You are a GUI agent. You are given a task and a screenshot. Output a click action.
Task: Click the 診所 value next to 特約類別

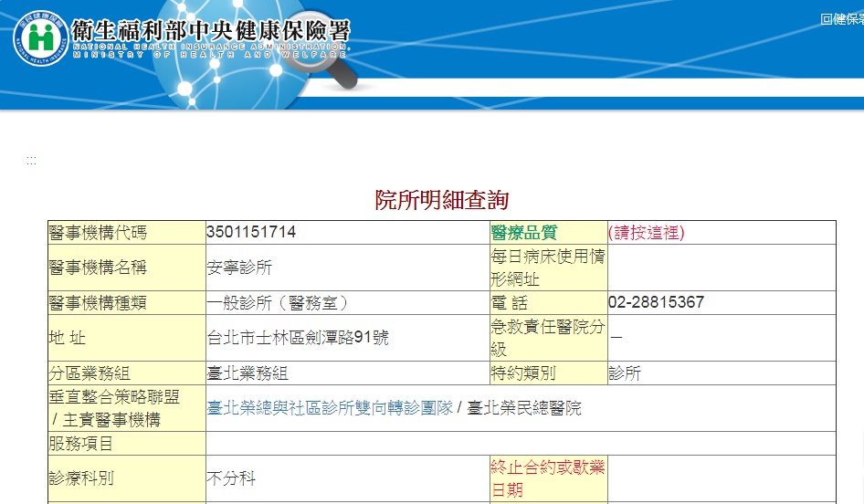(x=625, y=373)
